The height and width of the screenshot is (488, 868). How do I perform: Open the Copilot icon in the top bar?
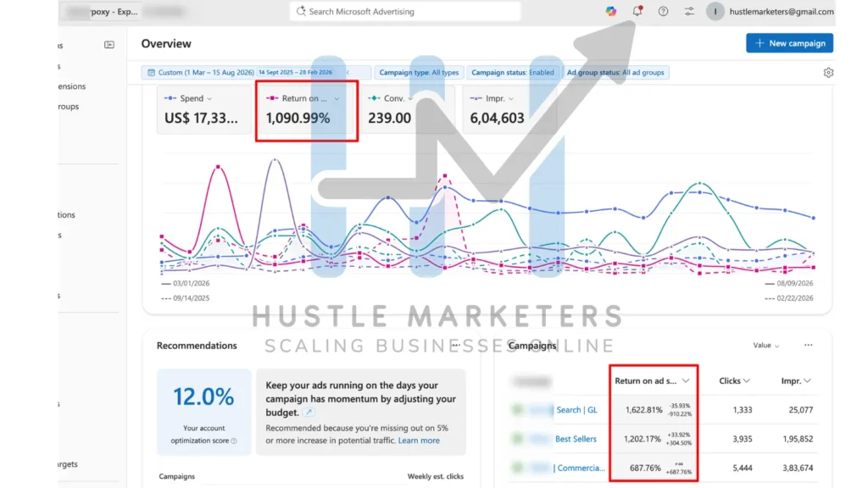click(610, 11)
